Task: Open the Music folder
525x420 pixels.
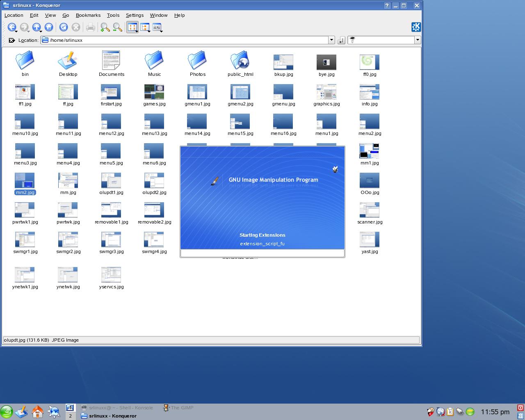Action: click(154, 64)
